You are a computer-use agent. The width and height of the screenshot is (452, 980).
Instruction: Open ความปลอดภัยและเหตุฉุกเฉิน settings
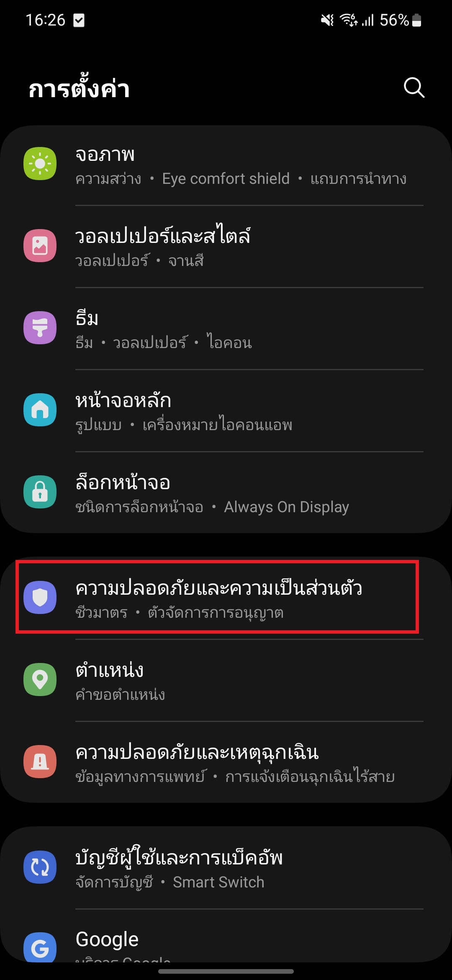coord(226,762)
